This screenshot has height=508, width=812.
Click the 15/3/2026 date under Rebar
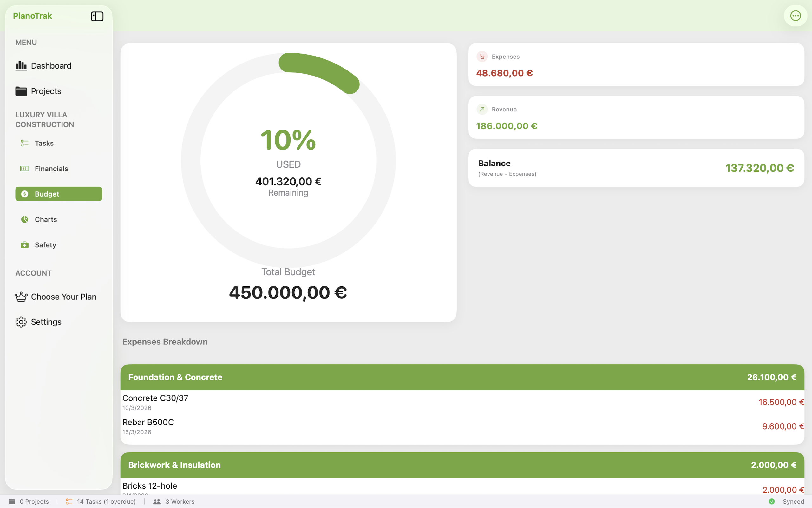coord(137,432)
